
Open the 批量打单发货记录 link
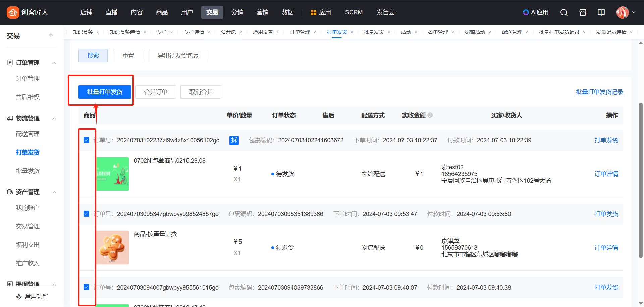coord(599,92)
